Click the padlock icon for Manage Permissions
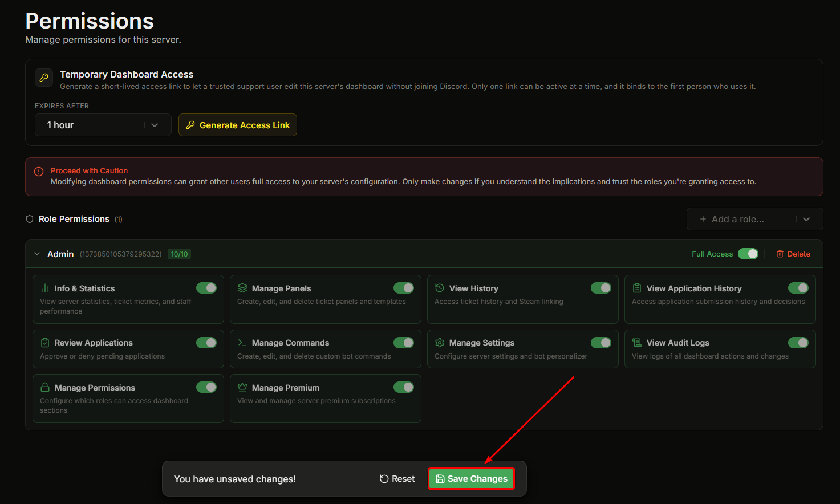Screen dimensions: 840x504 tap(45, 387)
